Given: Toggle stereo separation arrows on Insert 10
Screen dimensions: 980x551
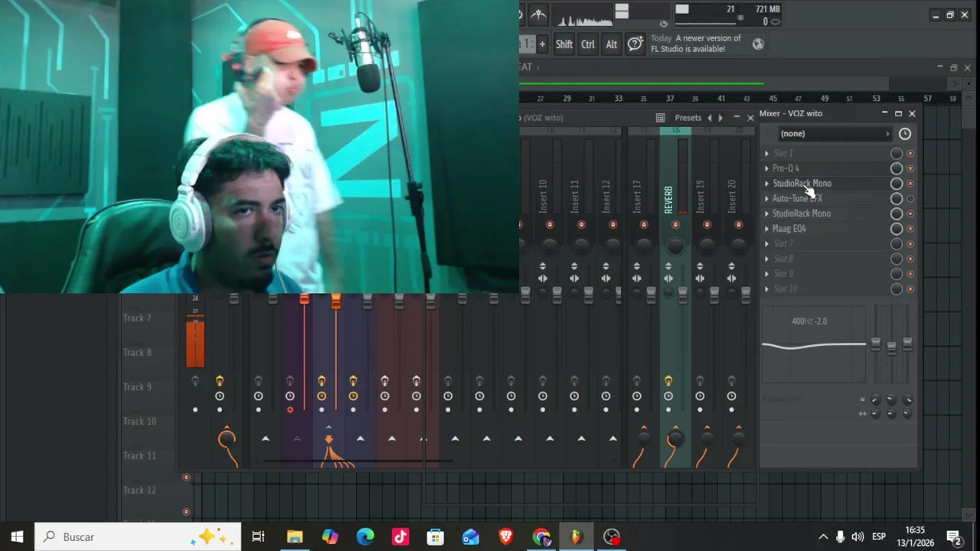Looking at the screenshot, I should coord(543,278).
